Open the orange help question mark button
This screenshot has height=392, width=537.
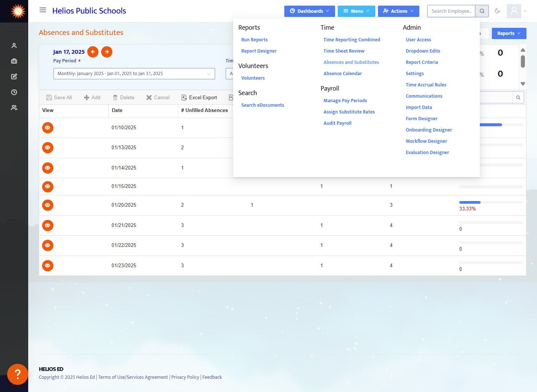[x=17, y=374]
